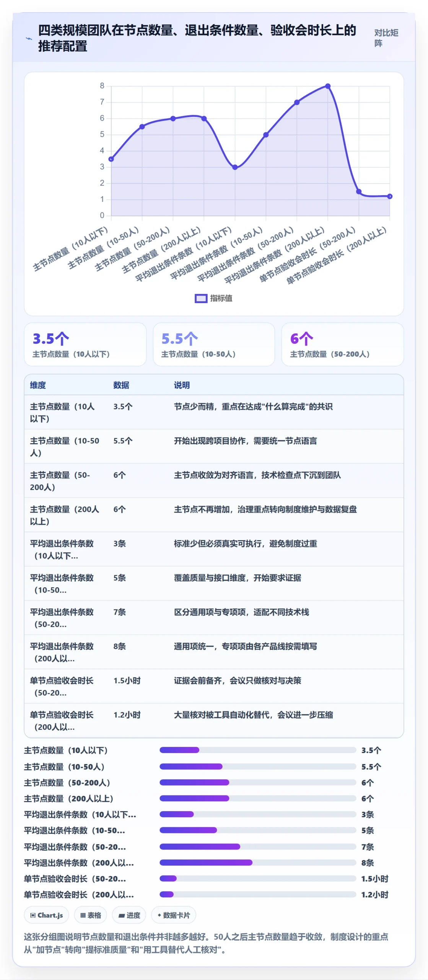
Task: Click the grid icon inside the 表格 tag
Action: [83, 915]
